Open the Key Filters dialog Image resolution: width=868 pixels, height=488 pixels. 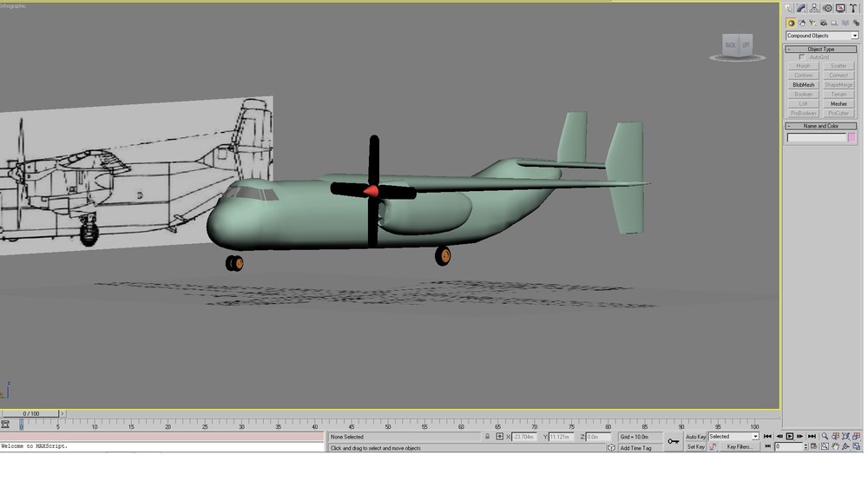[x=740, y=446]
